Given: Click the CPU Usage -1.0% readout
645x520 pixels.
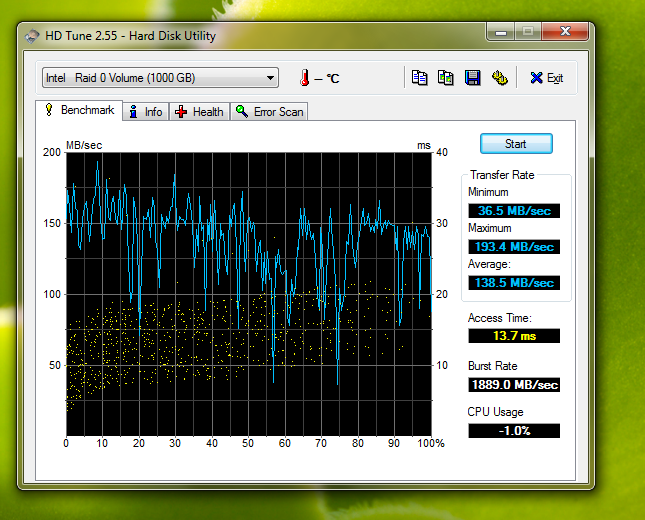Looking at the screenshot, I should click(514, 431).
